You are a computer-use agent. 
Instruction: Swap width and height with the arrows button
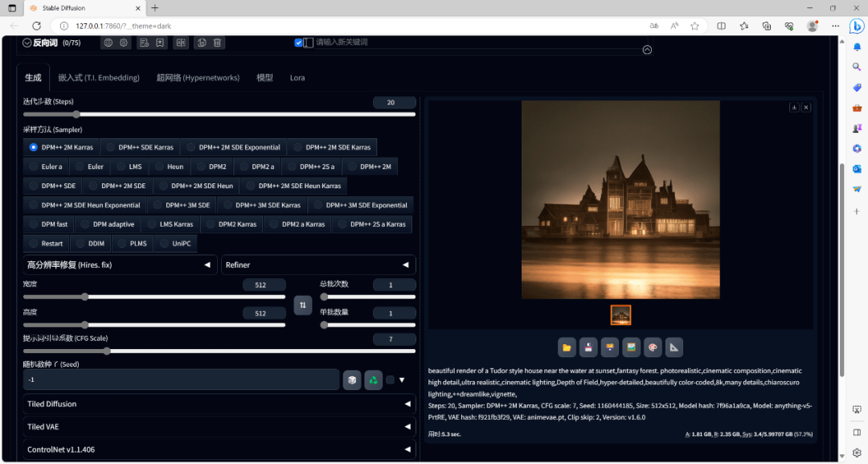coord(303,305)
